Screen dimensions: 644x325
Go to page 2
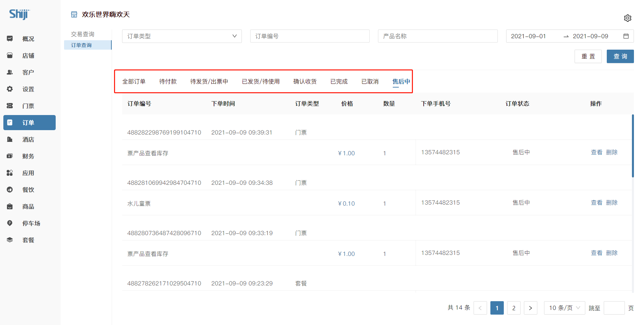[x=514, y=308]
